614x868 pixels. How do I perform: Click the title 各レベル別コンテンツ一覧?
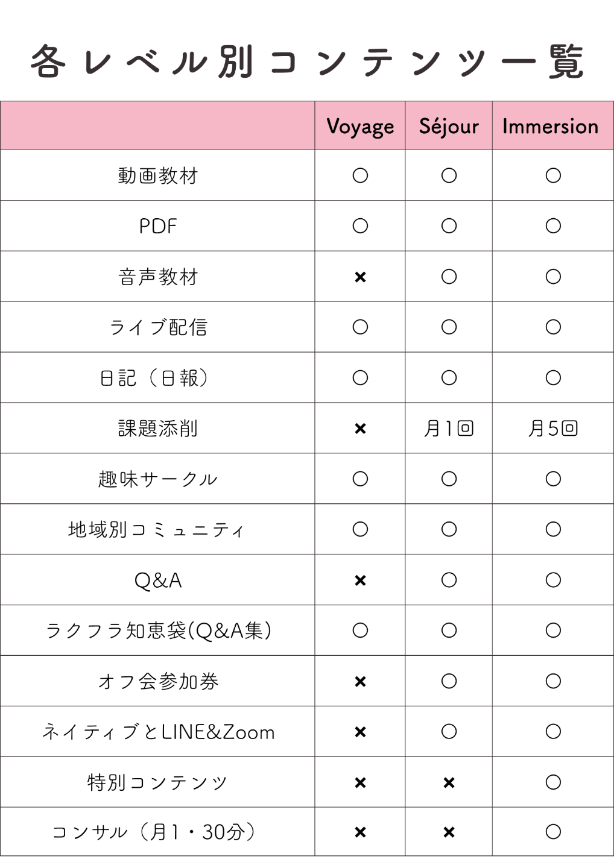tap(307, 61)
